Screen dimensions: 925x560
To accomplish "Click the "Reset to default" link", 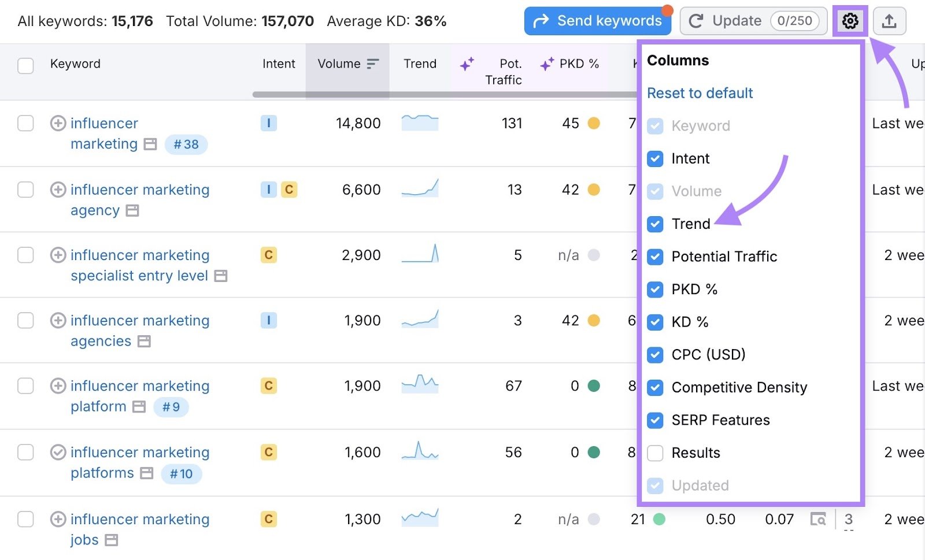I will (700, 93).
